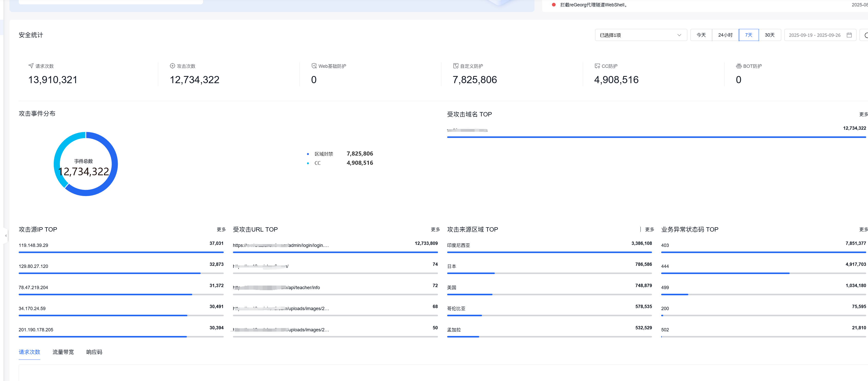Toggle 区域封禁 legend item in donut chart
Viewport: 868px width, 381px height.
pos(324,154)
